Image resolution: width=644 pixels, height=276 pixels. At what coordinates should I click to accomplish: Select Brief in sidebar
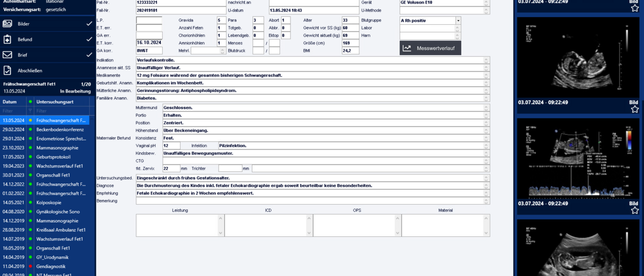pos(47,55)
